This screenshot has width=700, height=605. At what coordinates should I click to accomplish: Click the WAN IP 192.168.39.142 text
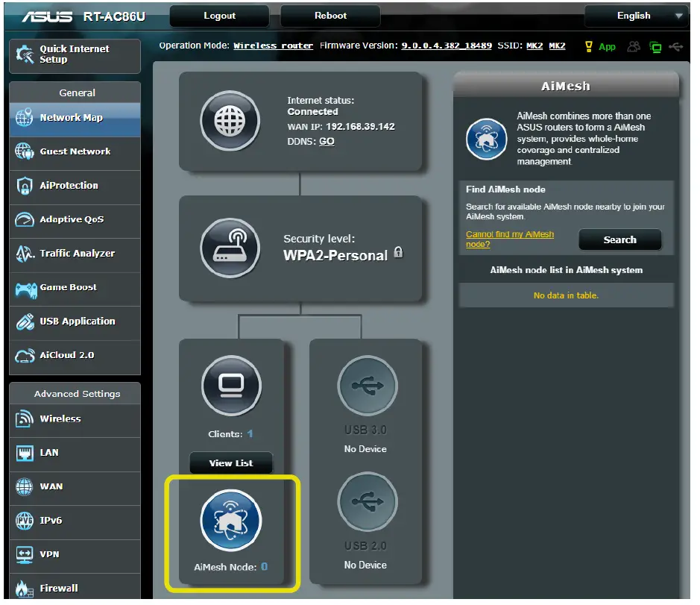point(360,127)
